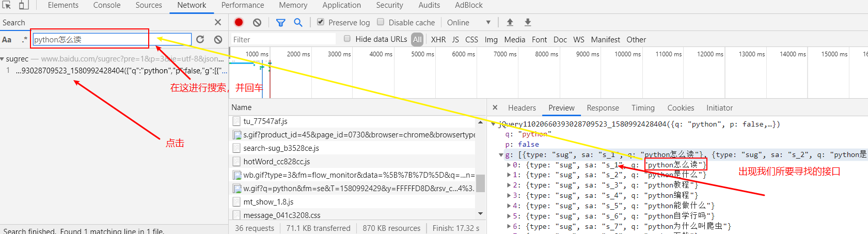Open the Online throttling dropdown
Viewport: 868px width, 234px height.
469,22
